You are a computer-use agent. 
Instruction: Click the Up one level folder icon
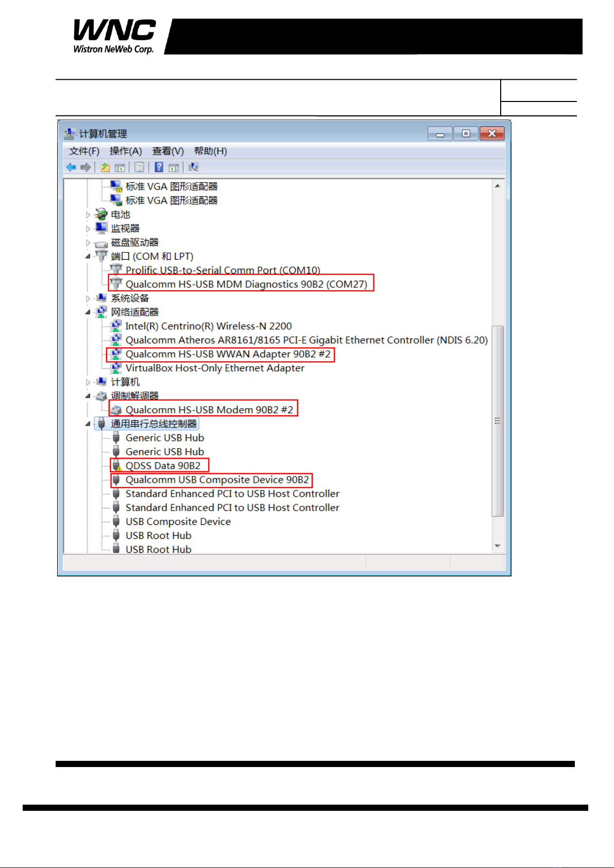tap(105, 167)
